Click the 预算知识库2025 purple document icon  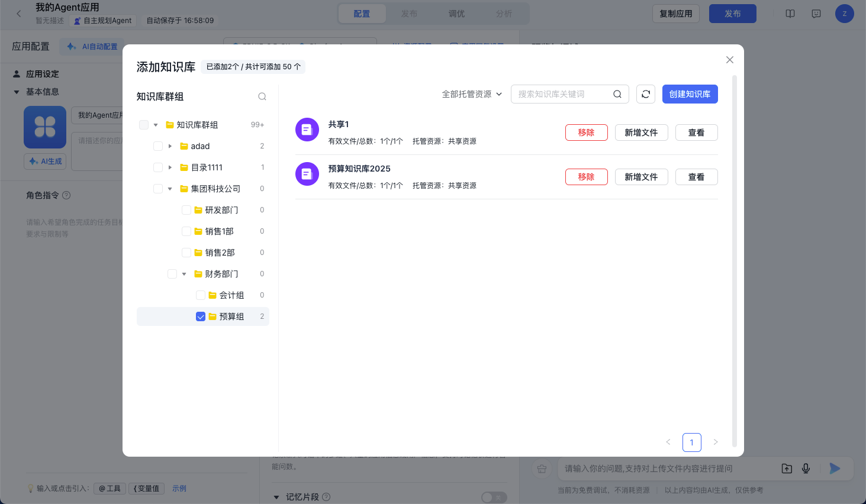tap(307, 174)
